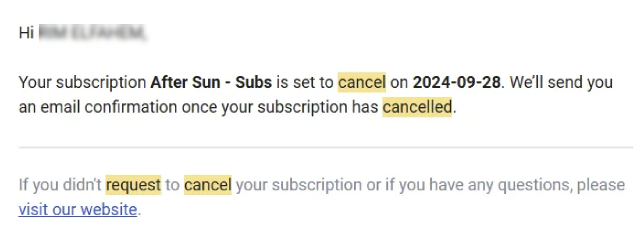The image size is (644, 246).
Task: Click the word "Your" starting the message
Action: [x=35, y=82]
